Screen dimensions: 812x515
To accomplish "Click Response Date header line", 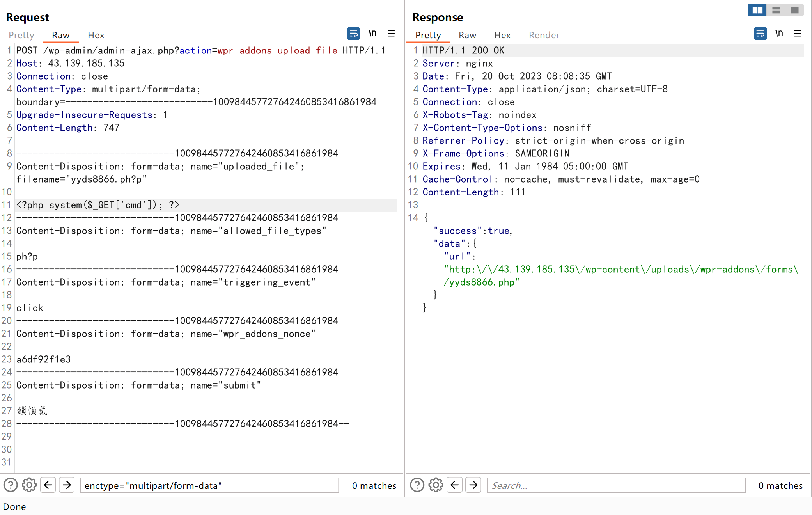I will [x=517, y=76].
